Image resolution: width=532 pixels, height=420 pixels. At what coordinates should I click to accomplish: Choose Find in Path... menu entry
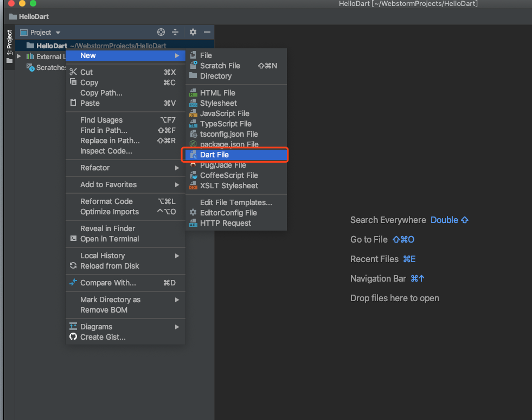(x=125, y=130)
